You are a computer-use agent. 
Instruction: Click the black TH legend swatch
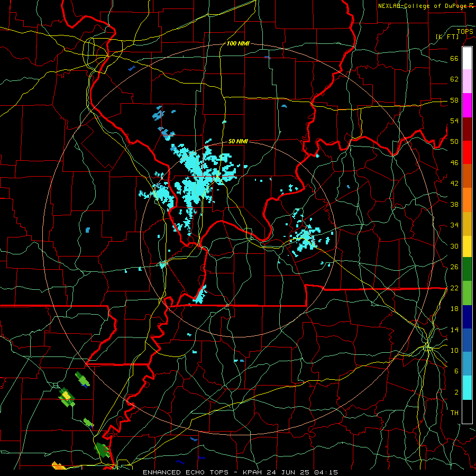[467, 411]
